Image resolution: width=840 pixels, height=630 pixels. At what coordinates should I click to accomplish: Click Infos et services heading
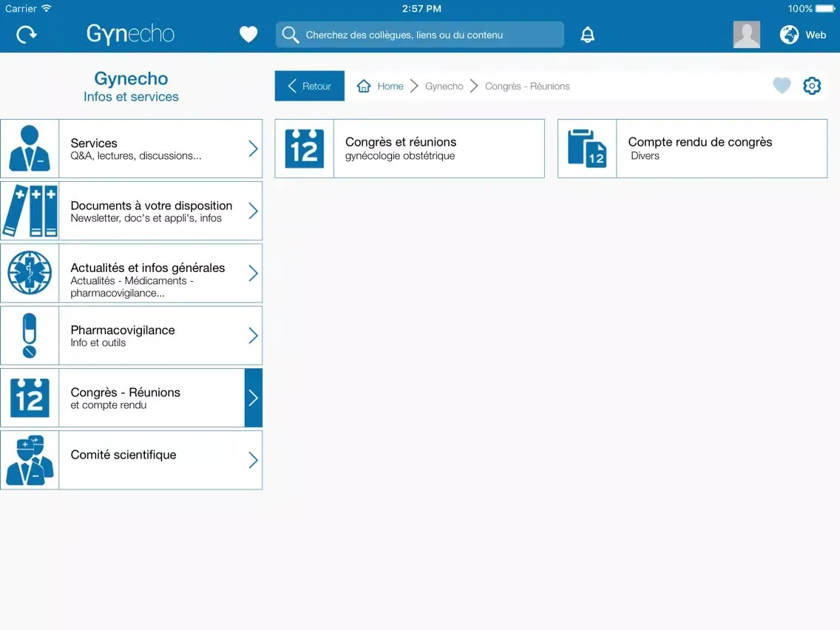coord(131,97)
